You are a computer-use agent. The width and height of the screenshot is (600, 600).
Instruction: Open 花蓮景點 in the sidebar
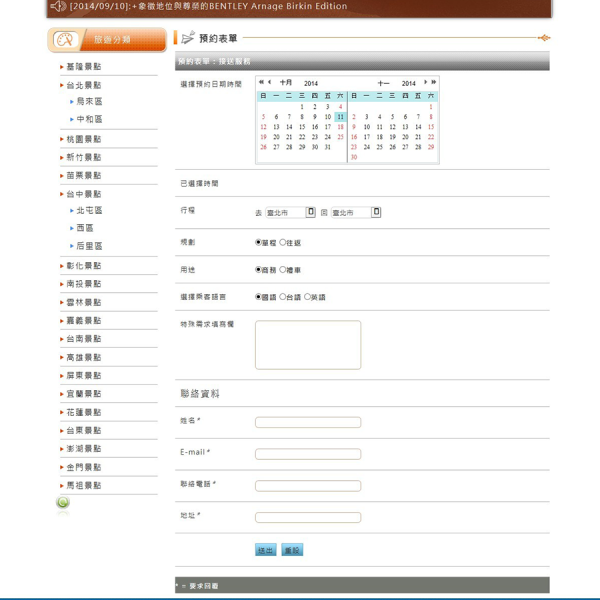click(x=84, y=412)
